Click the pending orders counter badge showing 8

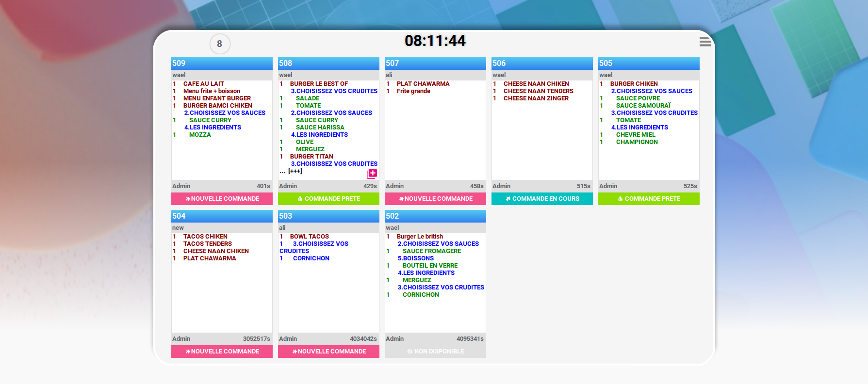pos(220,44)
